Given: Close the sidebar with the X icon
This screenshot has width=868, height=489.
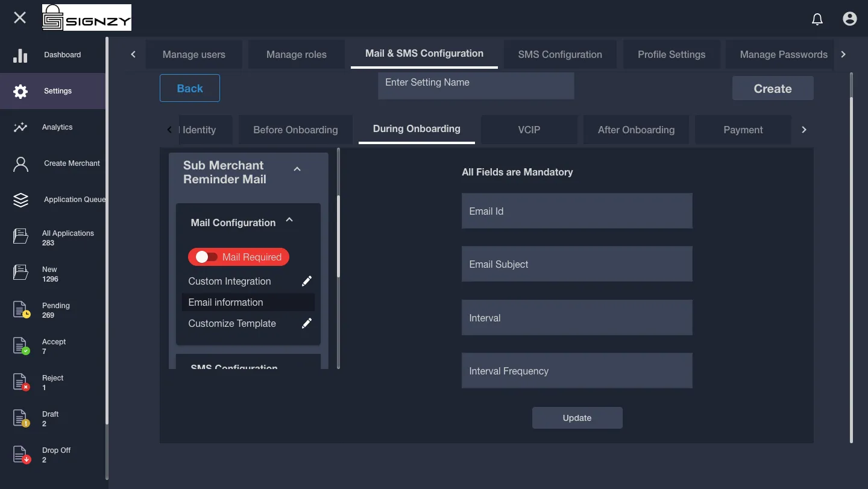Looking at the screenshot, I should (x=20, y=17).
